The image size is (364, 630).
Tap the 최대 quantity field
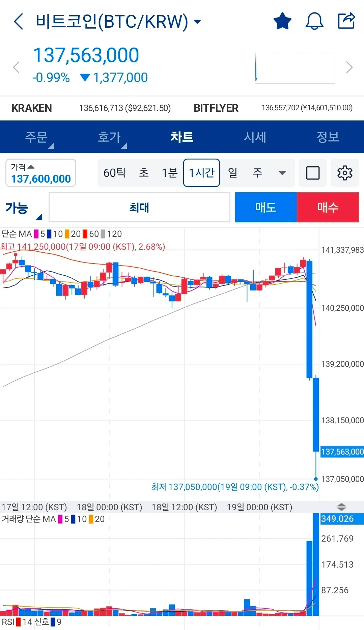point(139,208)
